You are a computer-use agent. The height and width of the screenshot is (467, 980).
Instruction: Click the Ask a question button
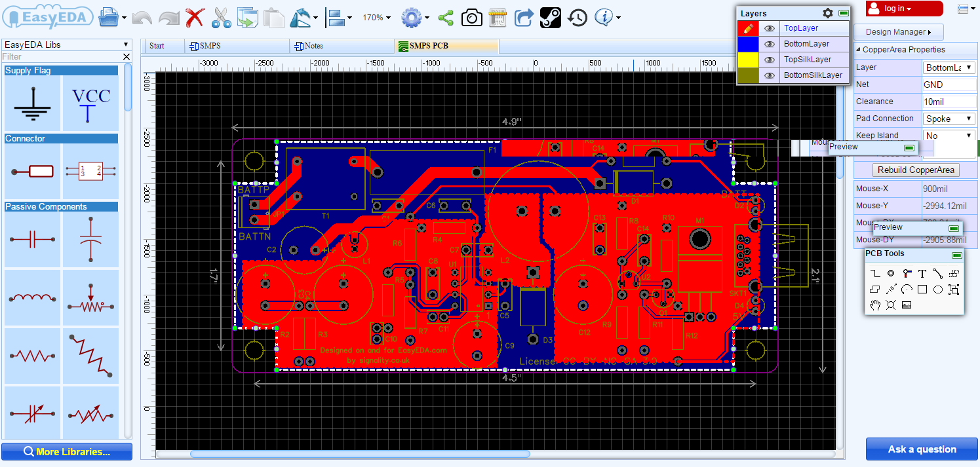tap(922, 449)
